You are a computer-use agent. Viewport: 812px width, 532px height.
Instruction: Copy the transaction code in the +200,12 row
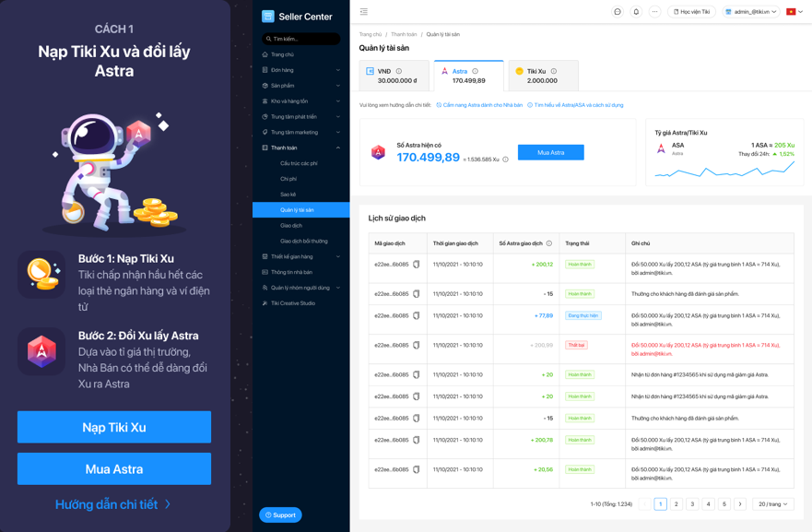point(416,265)
